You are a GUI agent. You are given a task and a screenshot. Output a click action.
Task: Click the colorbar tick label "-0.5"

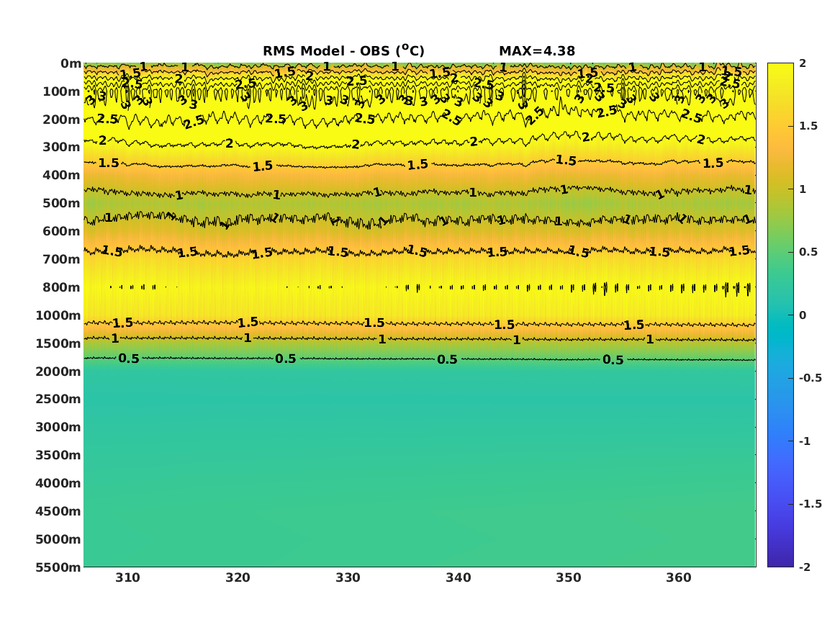click(810, 378)
